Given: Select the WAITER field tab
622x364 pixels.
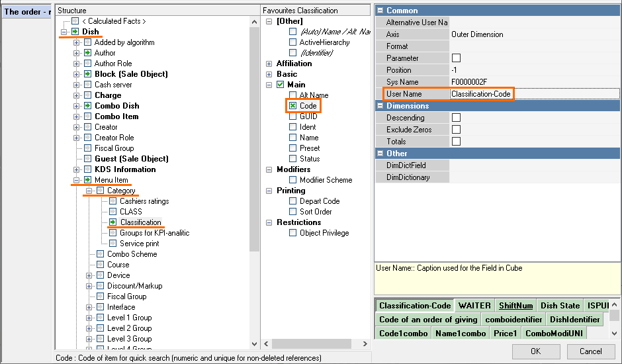Looking at the screenshot, I should 474,306.
